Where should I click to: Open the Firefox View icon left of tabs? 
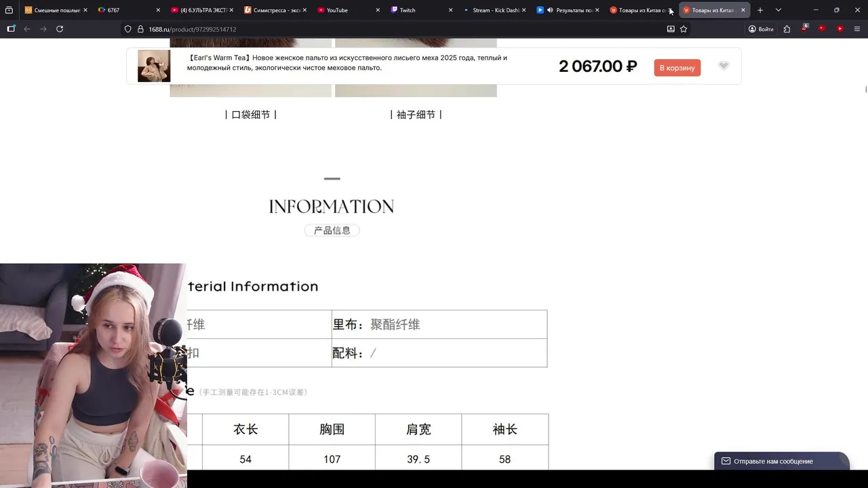(9, 10)
